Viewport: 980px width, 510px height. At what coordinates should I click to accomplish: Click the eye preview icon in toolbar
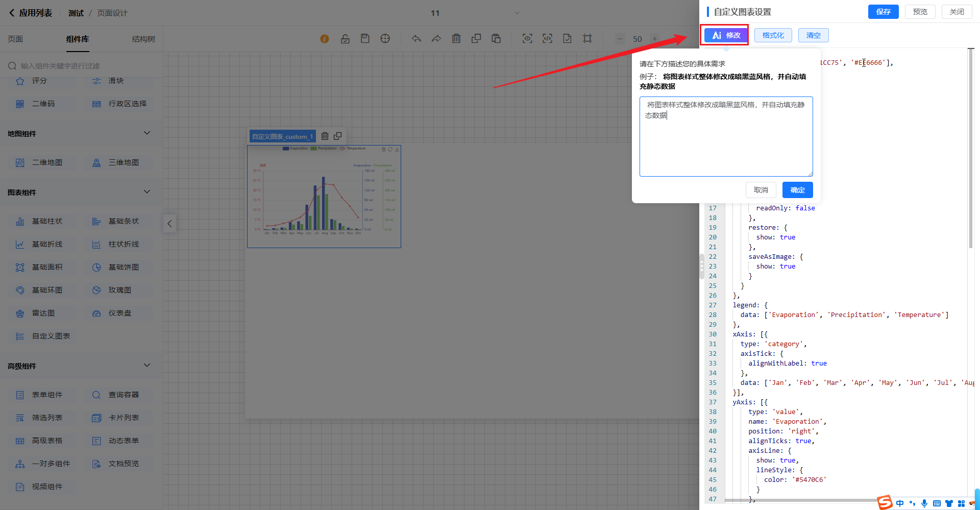pos(527,39)
